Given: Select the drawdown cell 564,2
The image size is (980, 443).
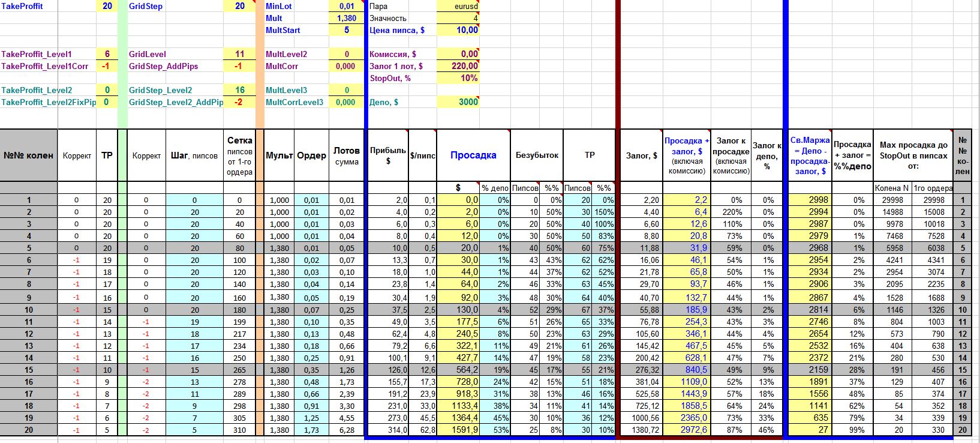Looking at the screenshot, I should point(458,370).
